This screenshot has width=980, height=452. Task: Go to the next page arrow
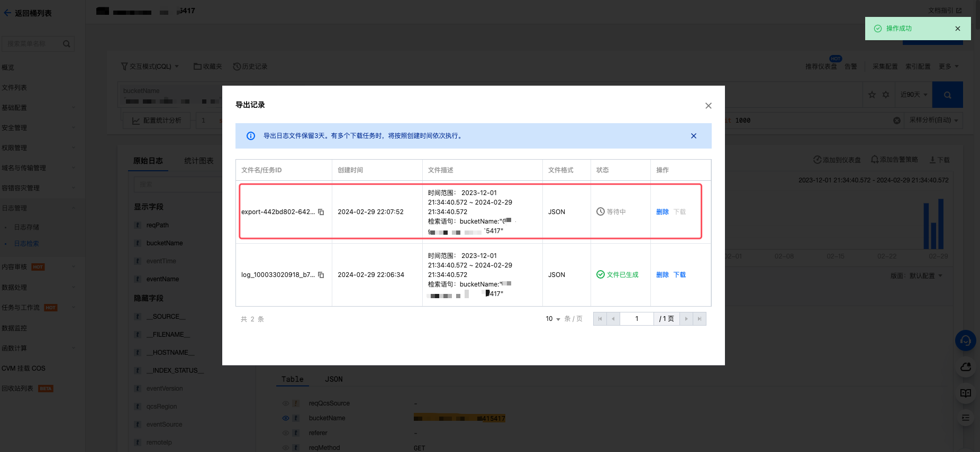686,319
